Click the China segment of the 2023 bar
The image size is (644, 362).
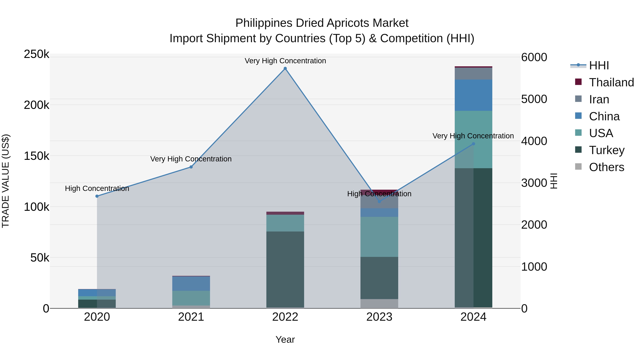point(379,213)
